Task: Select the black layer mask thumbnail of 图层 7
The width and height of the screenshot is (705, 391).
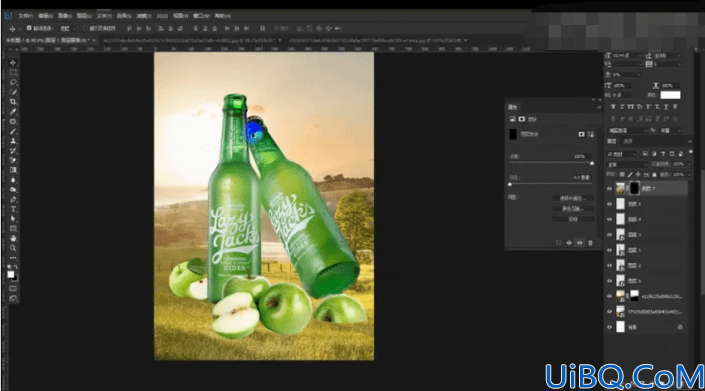Action: tap(634, 188)
